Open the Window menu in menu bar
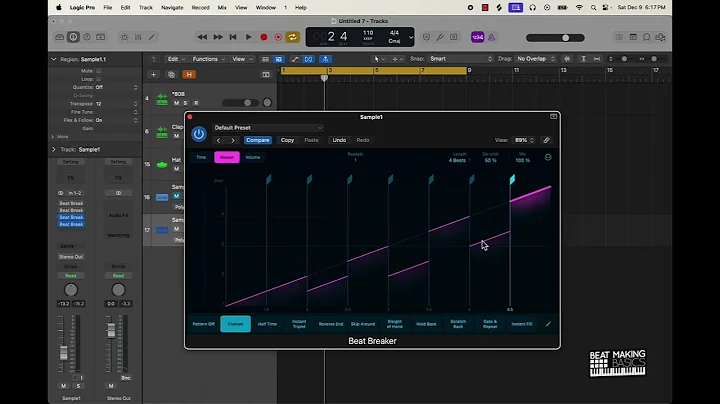Image resolution: width=720 pixels, height=404 pixels. [x=265, y=7]
